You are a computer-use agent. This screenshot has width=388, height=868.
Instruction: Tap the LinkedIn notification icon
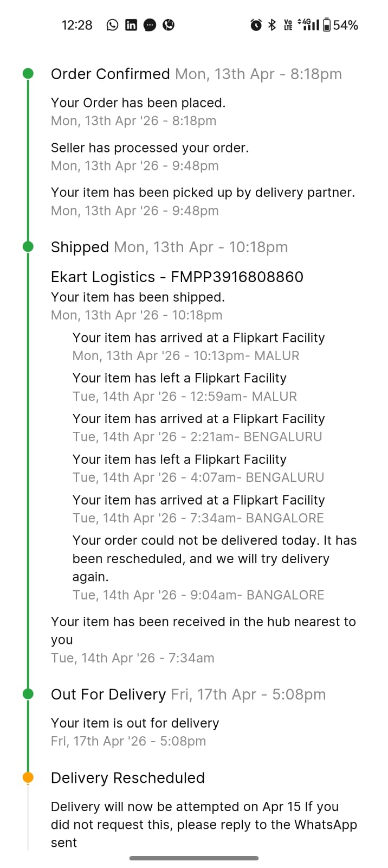tap(131, 25)
